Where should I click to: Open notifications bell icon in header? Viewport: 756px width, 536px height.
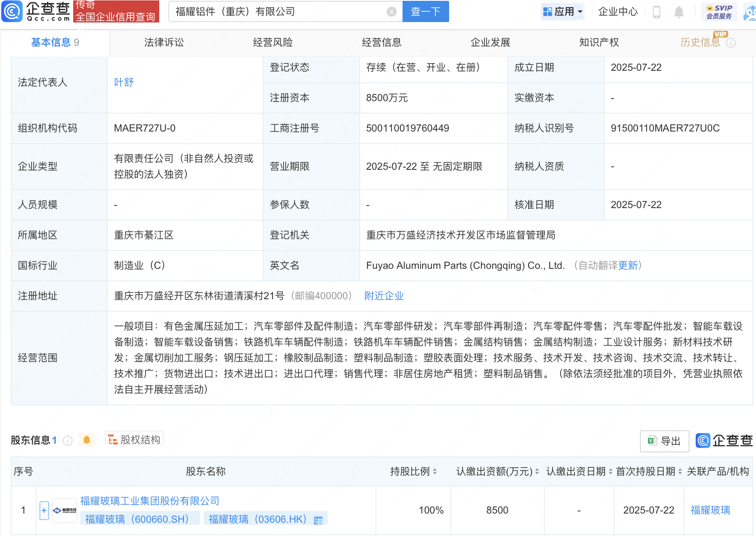point(679,12)
